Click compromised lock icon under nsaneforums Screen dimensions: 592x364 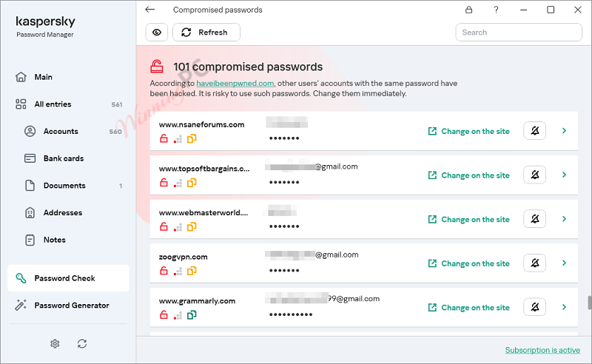point(164,138)
